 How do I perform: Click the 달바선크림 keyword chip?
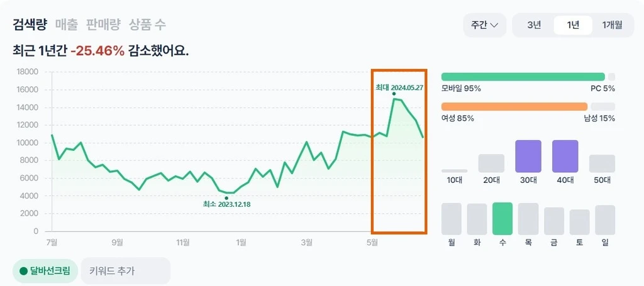point(45,272)
